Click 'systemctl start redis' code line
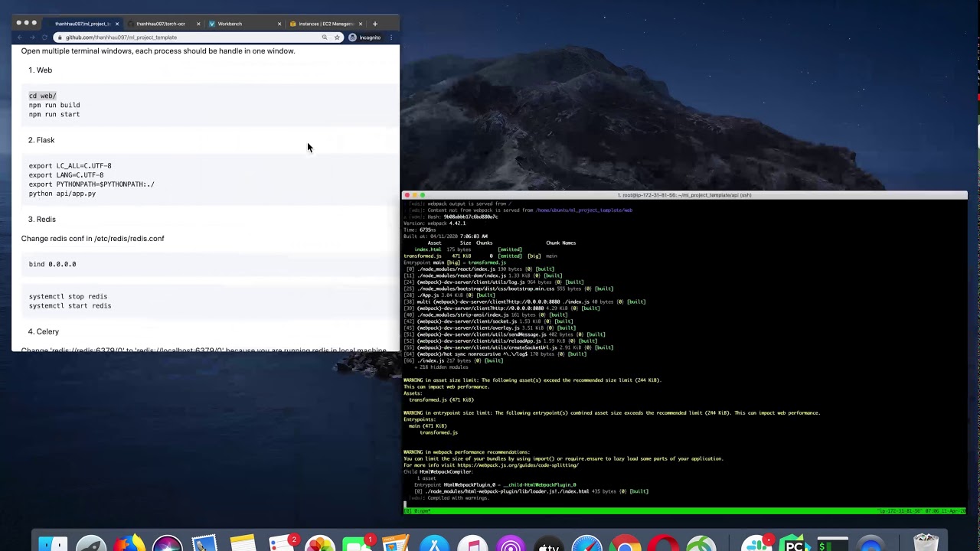980x551 pixels. (70, 306)
